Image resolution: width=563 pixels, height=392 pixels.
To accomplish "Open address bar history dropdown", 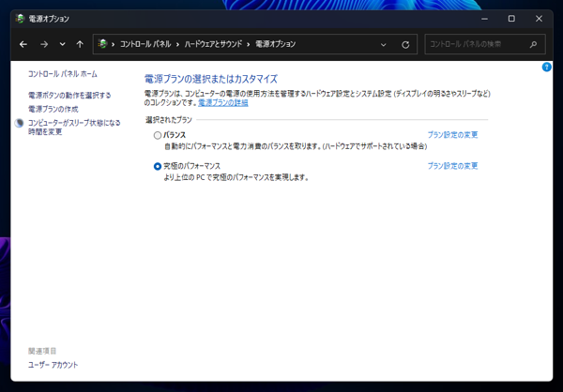I will 383,44.
